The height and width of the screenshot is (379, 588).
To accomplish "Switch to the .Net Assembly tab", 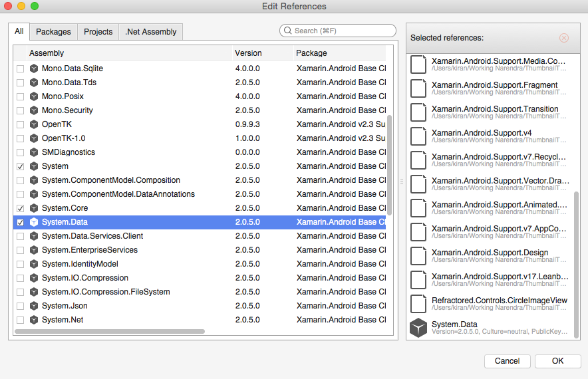I will 151,32.
